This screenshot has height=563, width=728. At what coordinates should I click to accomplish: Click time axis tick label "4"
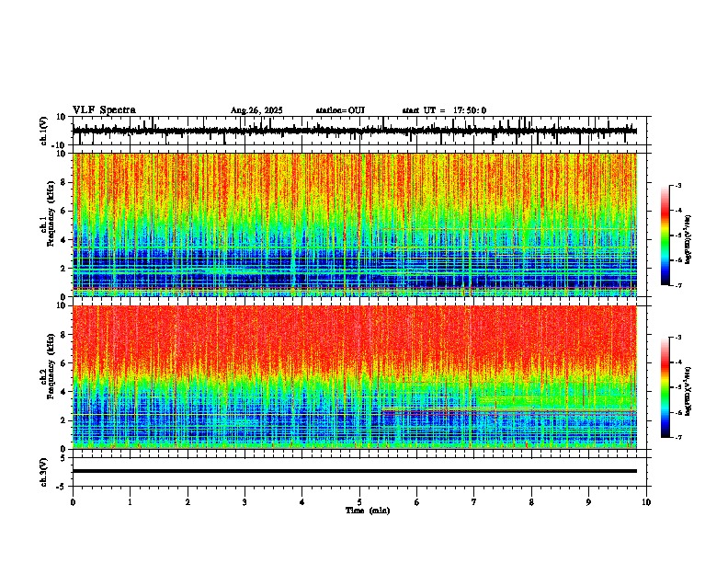[302, 502]
